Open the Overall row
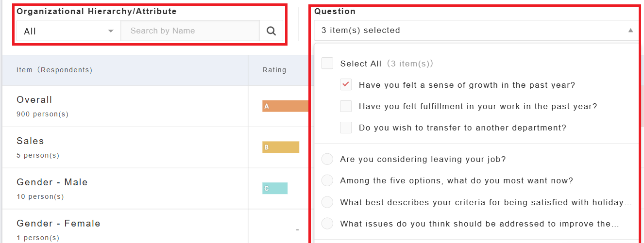Screen dimensions: 644x243 click(34, 100)
